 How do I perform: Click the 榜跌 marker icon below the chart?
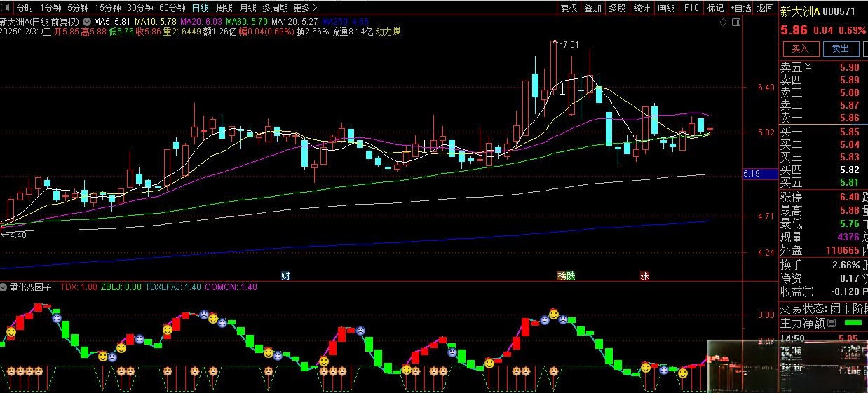click(566, 275)
